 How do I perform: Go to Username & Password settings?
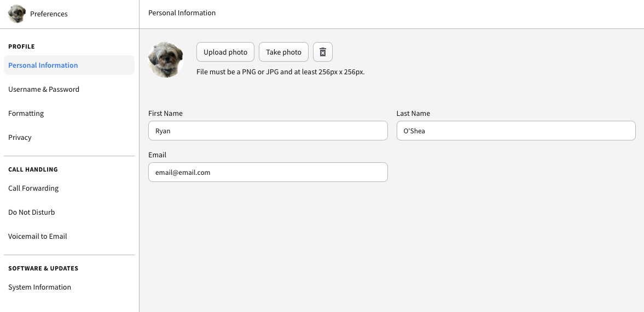pyautogui.click(x=69, y=90)
